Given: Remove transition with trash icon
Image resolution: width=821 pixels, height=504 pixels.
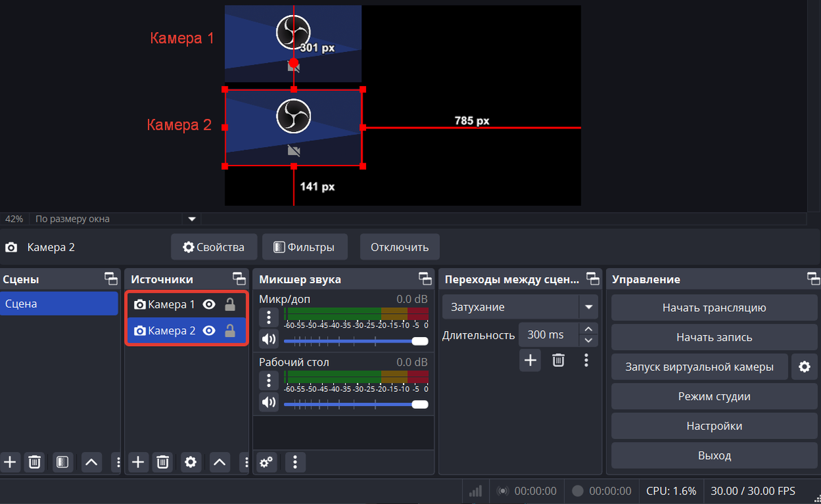Looking at the screenshot, I should (x=558, y=360).
